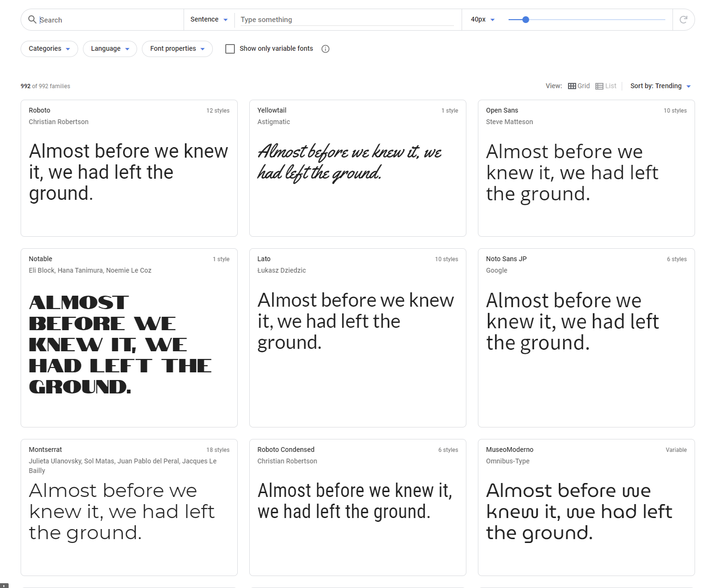
Task: Click MuseoModerno sample text preview
Action: point(579,512)
